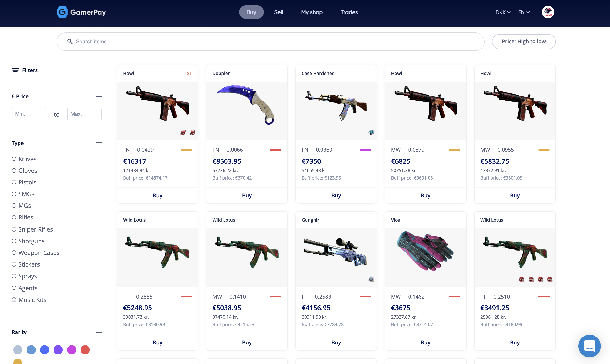Collapse the Price filter section
Viewport: 610px width, 364px height.
coord(99,96)
